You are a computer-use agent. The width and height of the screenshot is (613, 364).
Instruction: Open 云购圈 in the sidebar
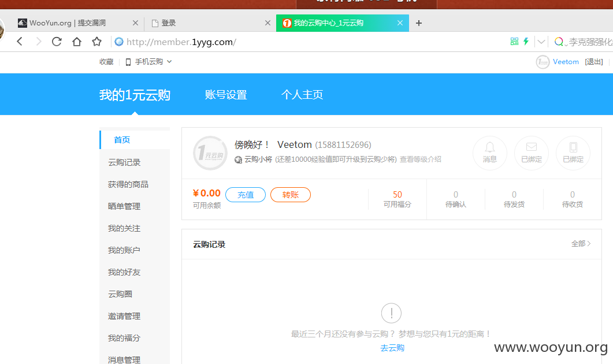(x=120, y=294)
